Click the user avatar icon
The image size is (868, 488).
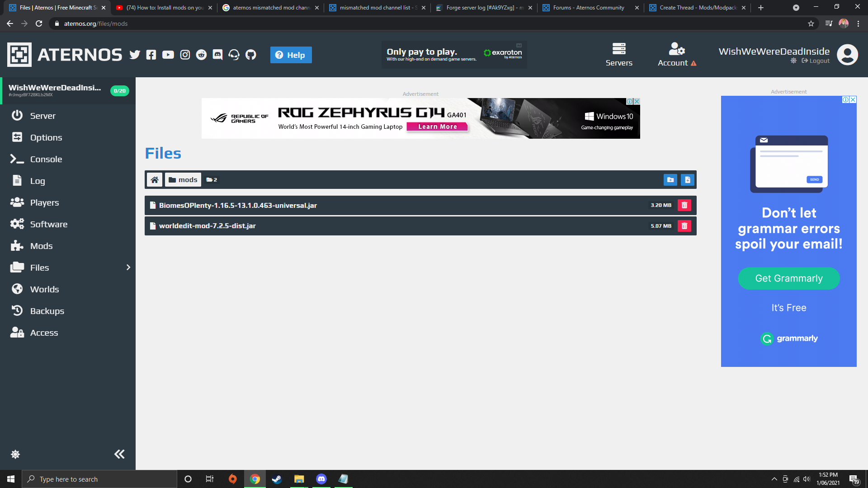tap(847, 55)
